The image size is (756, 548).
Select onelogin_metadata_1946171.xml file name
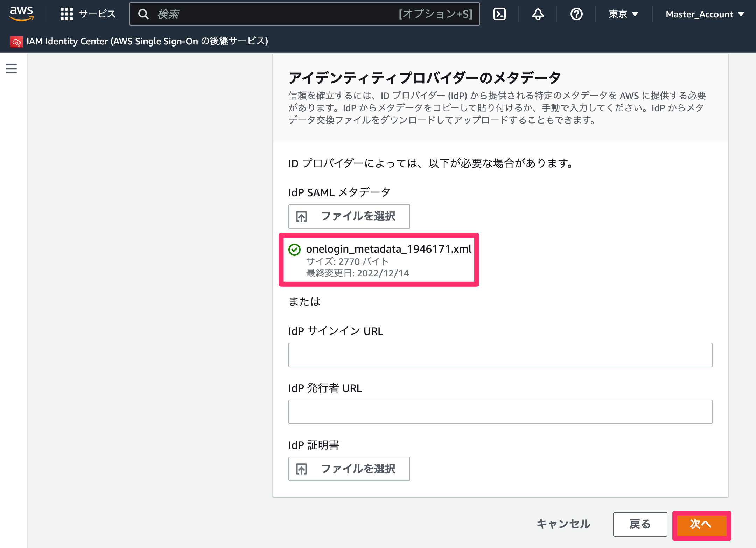click(388, 249)
